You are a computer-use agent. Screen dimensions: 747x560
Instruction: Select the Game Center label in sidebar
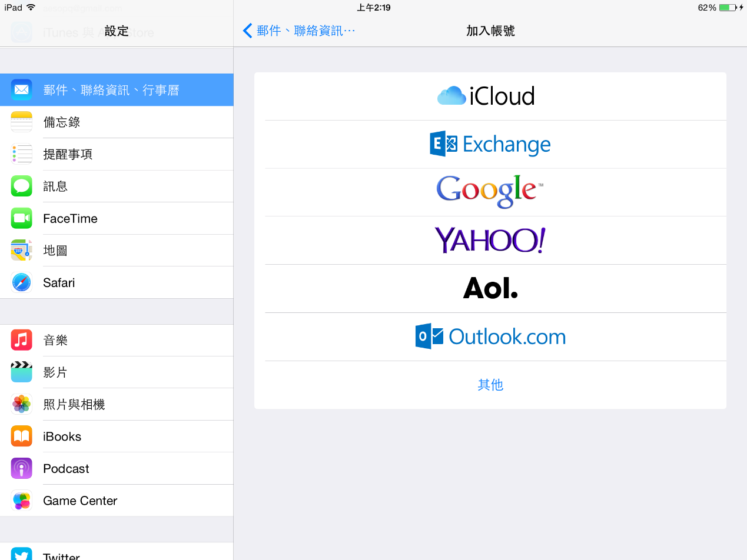[80, 501]
